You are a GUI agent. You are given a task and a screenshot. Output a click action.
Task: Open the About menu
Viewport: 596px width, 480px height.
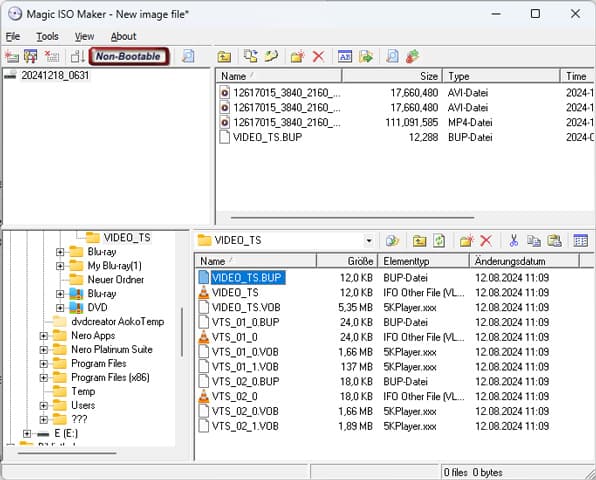click(124, 36)
